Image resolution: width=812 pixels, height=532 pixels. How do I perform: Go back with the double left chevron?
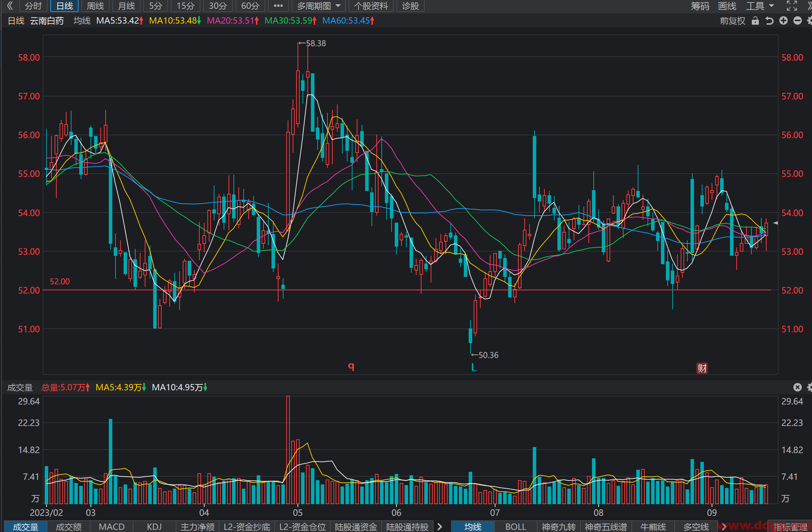tap(10, 6)
